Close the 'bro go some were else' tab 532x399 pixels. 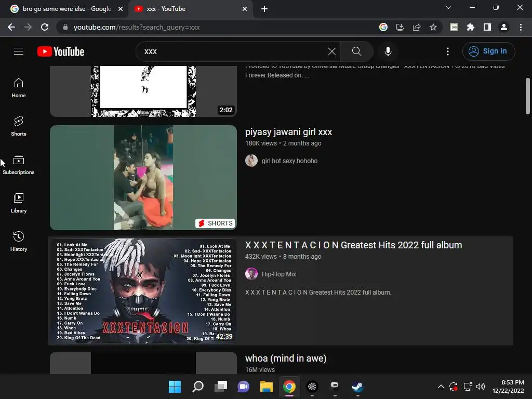click(121, 9)
